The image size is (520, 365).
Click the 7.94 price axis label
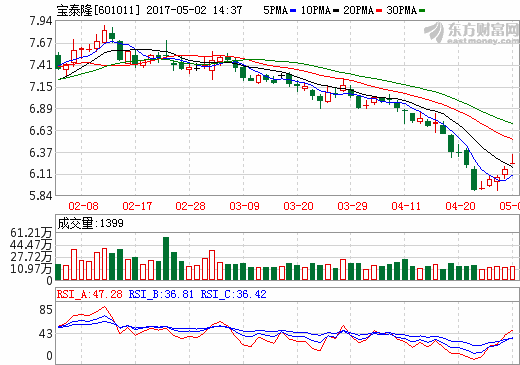click(x=41, y=21)
